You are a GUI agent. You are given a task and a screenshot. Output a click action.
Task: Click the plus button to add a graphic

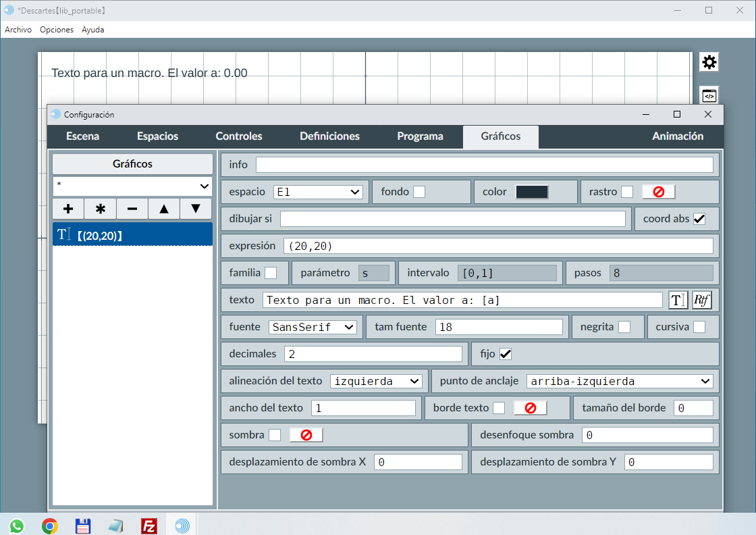click(68, 209)
